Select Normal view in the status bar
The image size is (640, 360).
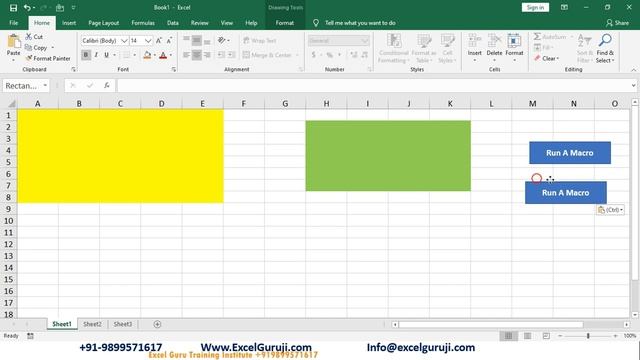pyautogui.click(x=509, y=336)
